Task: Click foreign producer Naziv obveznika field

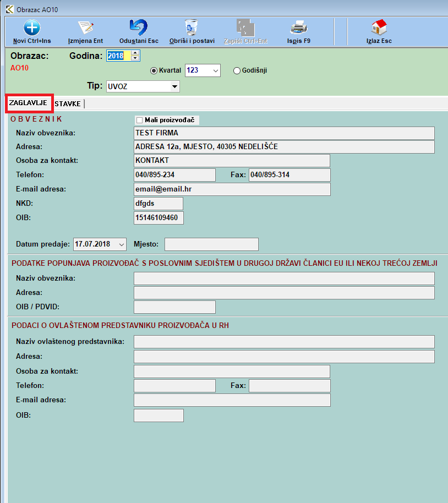Action: [x=284, y=278]
